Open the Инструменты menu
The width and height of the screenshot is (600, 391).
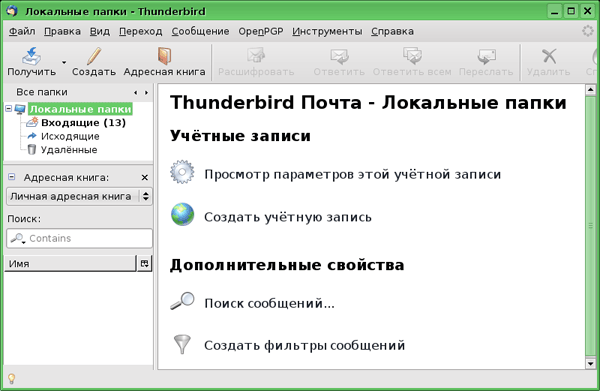click(x=327, y=31)
